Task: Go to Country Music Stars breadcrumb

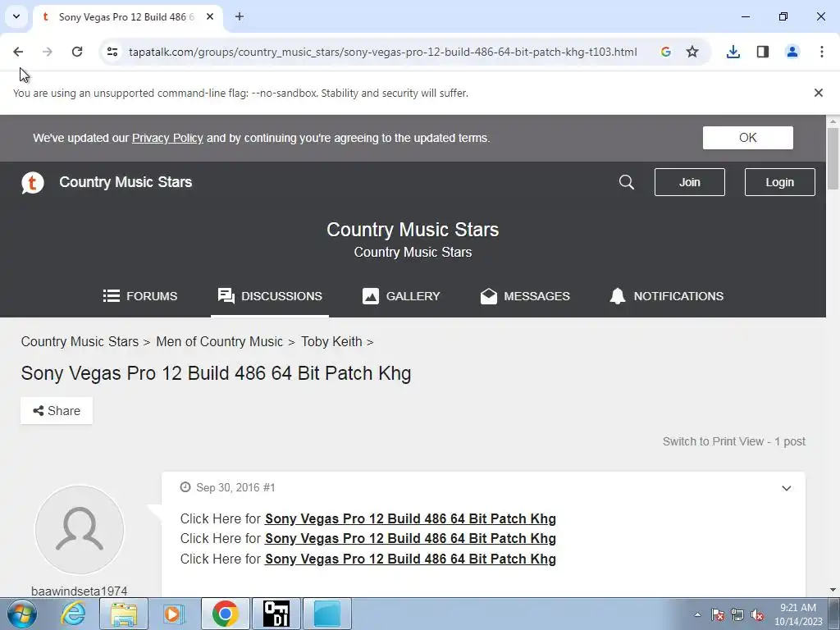Action: (80, 341)
